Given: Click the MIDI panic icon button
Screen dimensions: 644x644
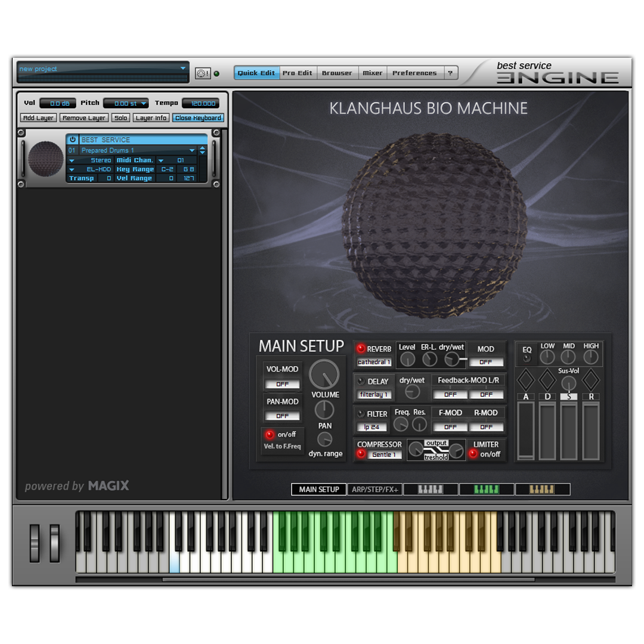Looking at the screenshot, I should click(203, 73).
